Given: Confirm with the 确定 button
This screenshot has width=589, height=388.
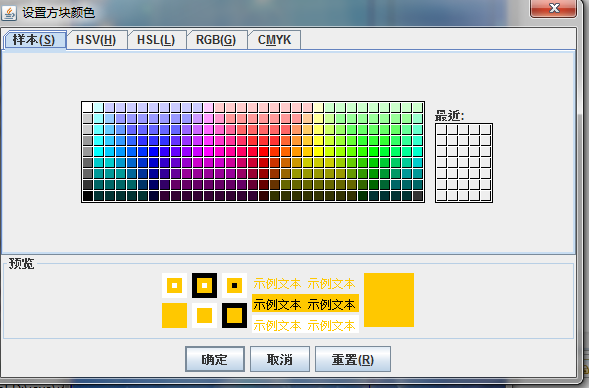Looking at the screenshot, I should (214, 359).
